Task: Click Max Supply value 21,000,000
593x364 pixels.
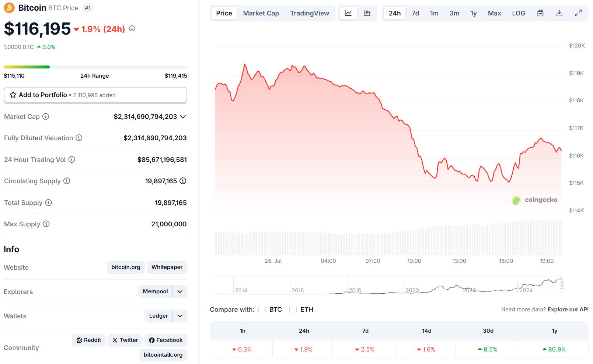Action: tap(169, 224)
